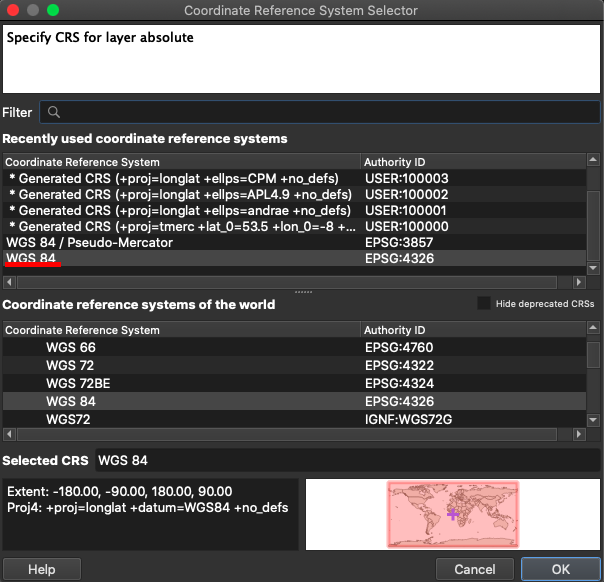This screenshot has height=582, width=604.
Task: Open Help for CRS selector
Action: (41, 569)
